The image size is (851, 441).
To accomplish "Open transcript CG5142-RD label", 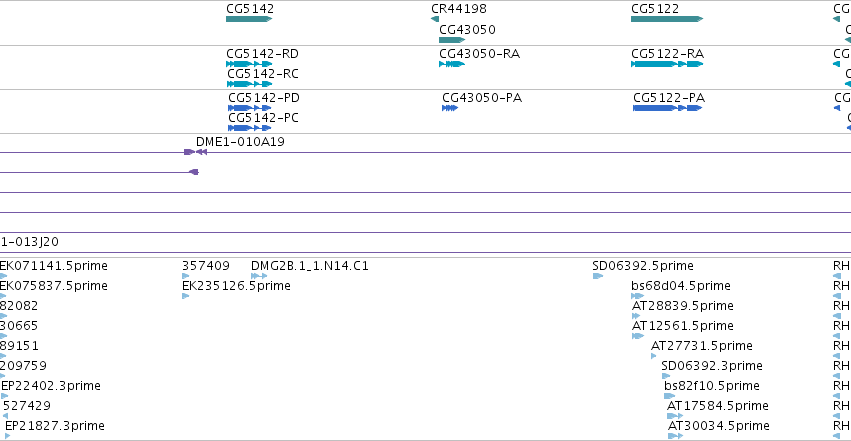I will pyautogui.click(x=263, y=54).
